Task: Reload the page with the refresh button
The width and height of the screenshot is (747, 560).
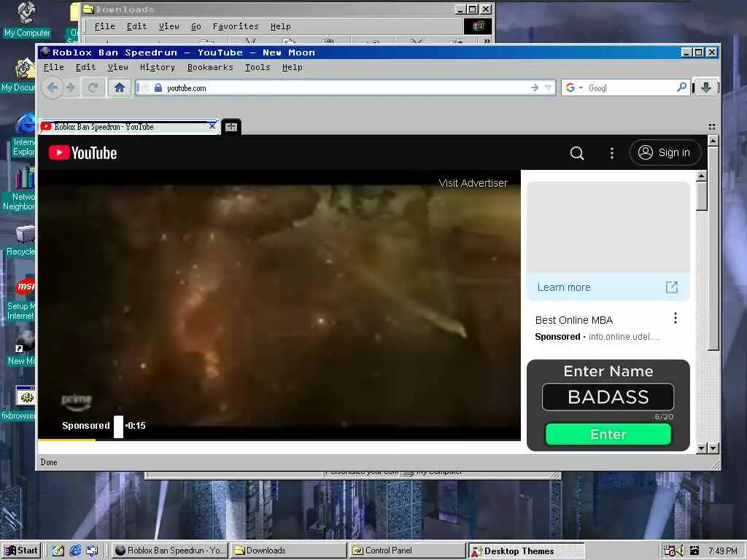Action: pyautogui.click(x=93, y=87)
